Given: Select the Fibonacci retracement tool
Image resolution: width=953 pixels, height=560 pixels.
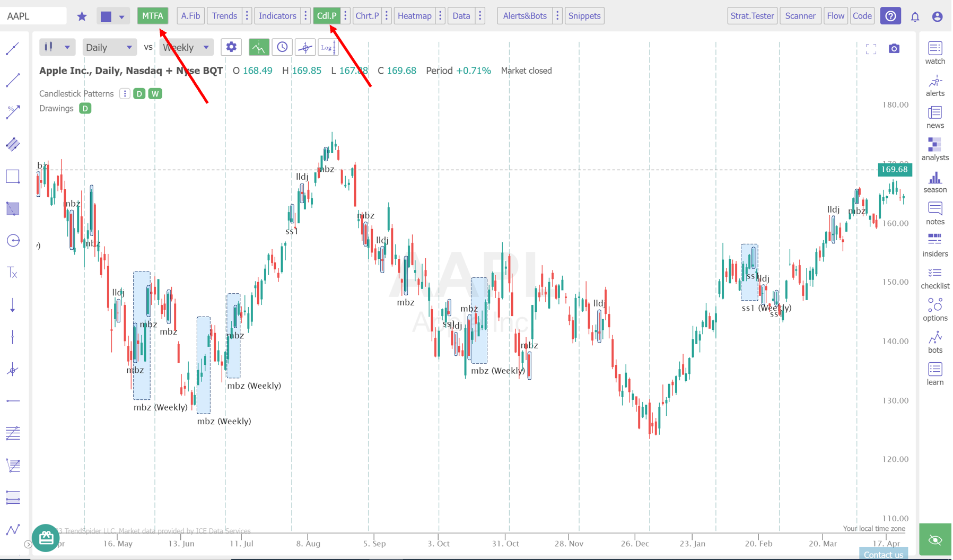Looking at the screenshot, I should pyautogui.click(x=13, y=433).
